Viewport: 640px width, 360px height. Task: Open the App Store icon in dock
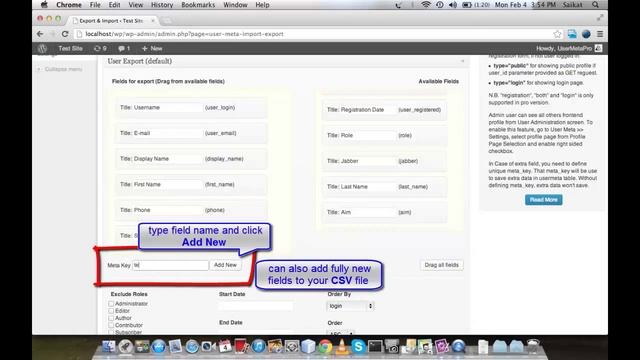click(159, 347)
